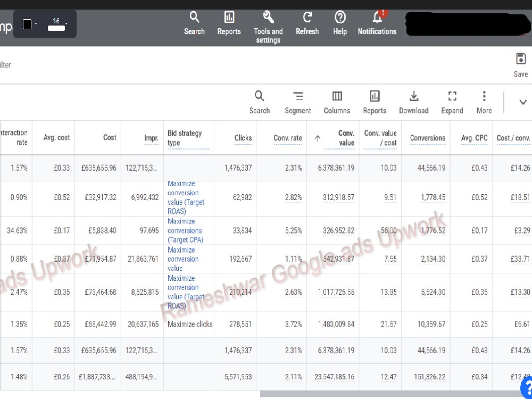Screen dimensions: 532x399
Task: Open Maximize conversion value (Target ROAS) link for £73,464.68 row
Action: (186, 292)
